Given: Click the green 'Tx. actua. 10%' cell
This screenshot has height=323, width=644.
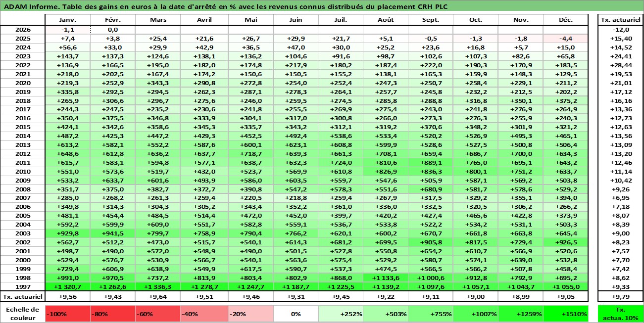Looking at the screenshot, I should (x=620, y=314).
